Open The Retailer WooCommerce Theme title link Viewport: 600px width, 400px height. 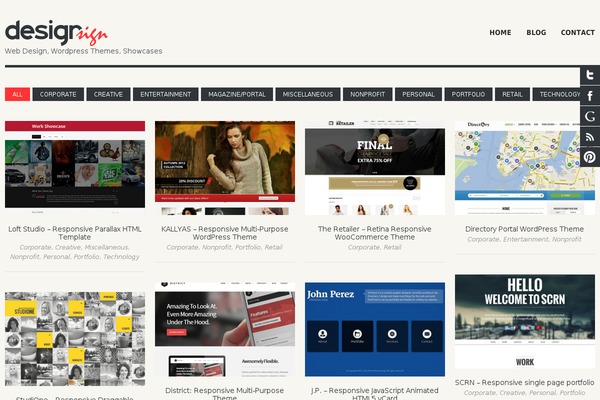tap(375, 233)
